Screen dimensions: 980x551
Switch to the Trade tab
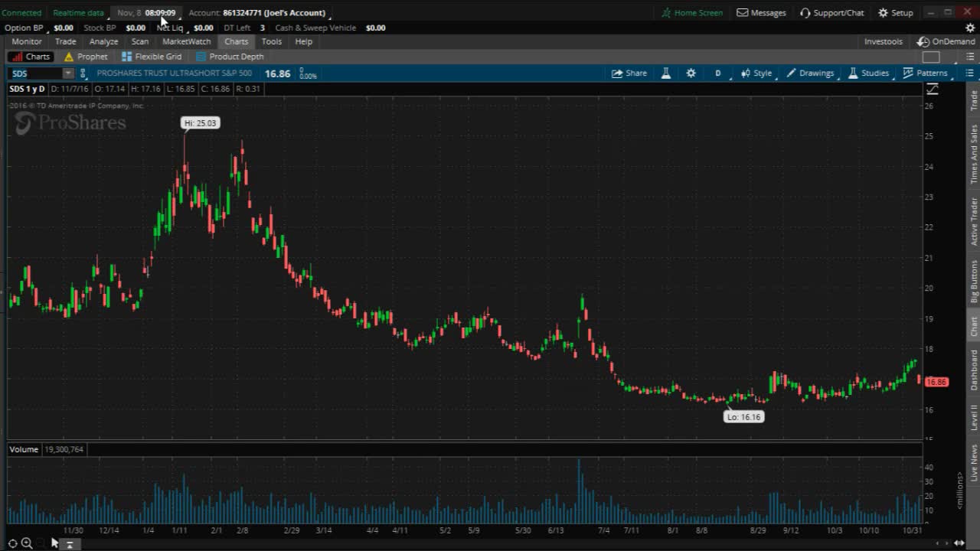coord(66,41)
